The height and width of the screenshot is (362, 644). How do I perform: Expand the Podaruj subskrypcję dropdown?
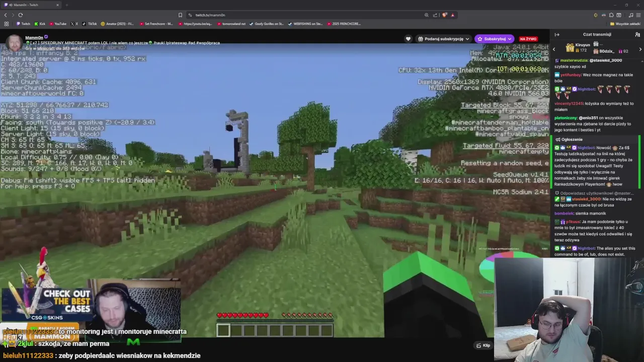[443, 39]
